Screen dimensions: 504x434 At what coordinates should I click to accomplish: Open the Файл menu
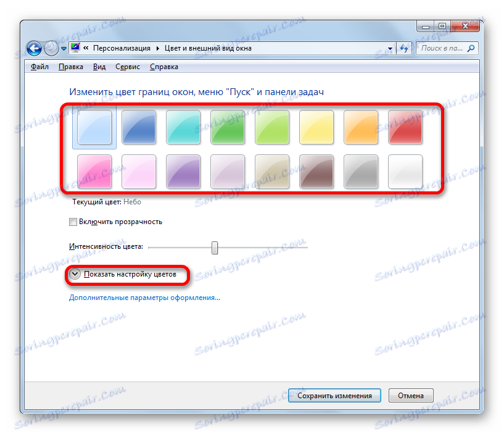click(x=39, y=67)
